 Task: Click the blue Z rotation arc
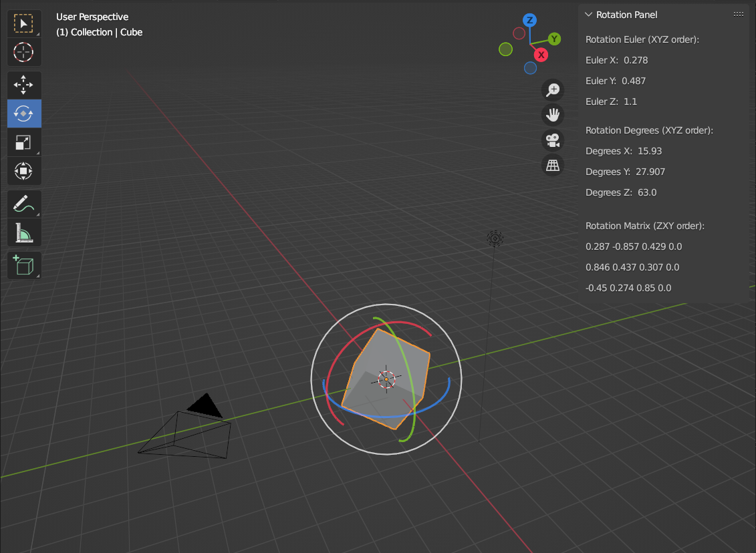[386, 415]
